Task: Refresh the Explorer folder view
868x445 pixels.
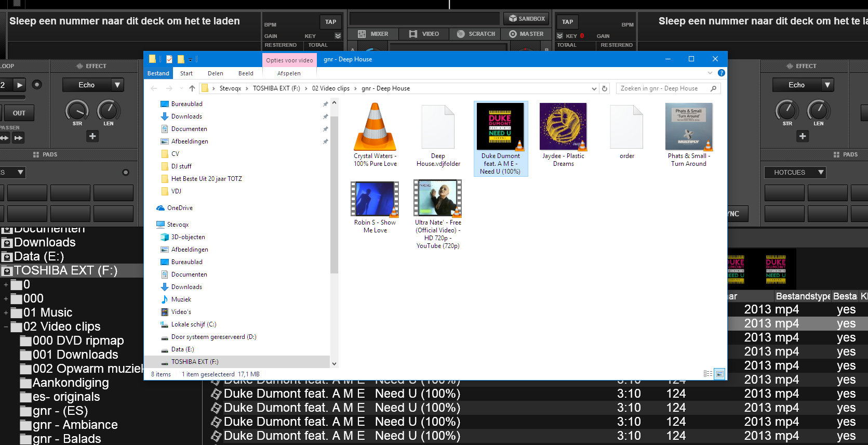Action: pyautogui.click(x=605, y=88)
